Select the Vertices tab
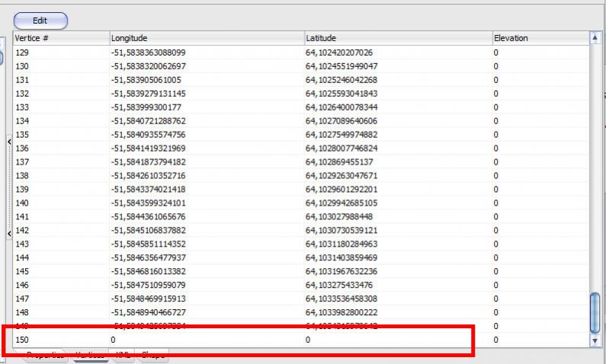Image resolution: width=606 pixels, height=364 pixels. (x=90, y=355)
